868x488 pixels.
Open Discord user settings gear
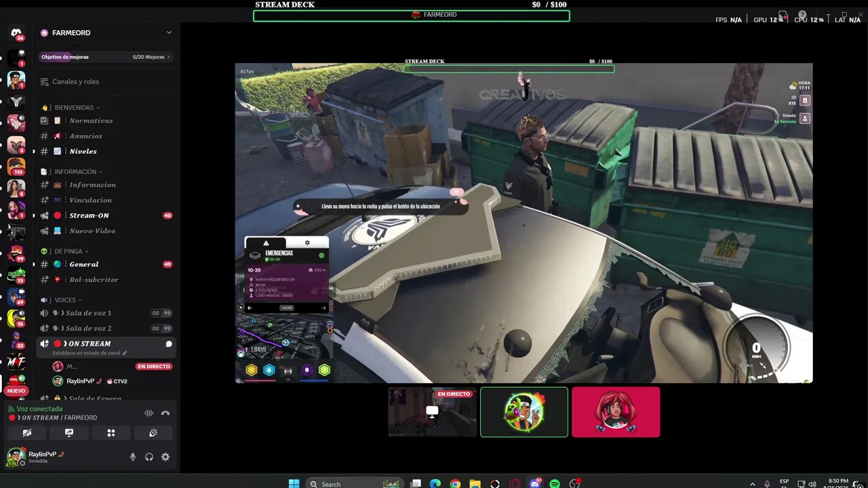click(165, 457)
